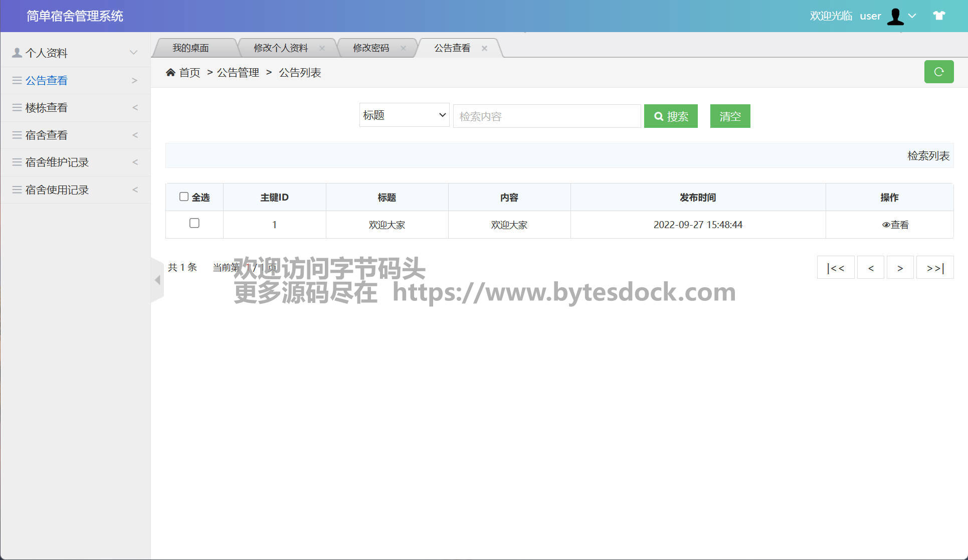Close the 公告查看 tab

[484, 48]
